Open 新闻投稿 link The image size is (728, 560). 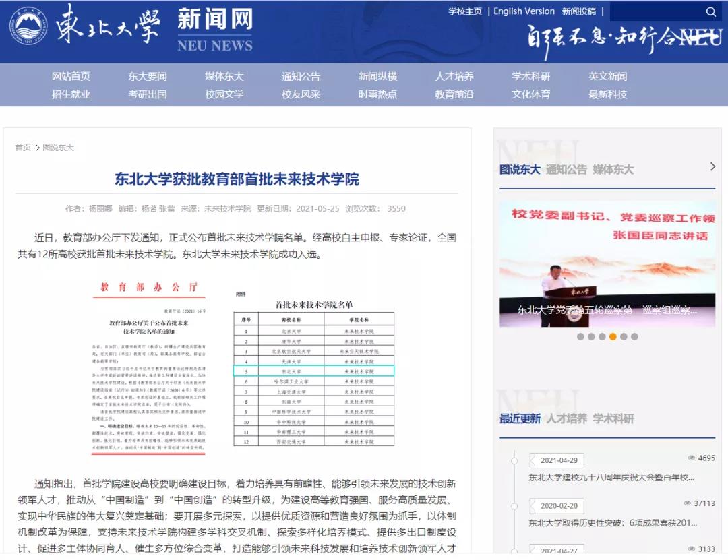click(x=579, y=11)
